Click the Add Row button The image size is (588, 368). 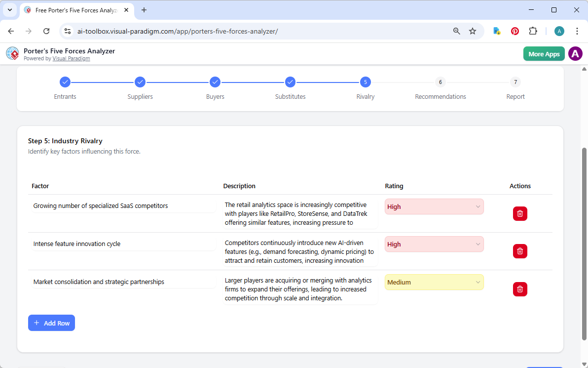pos(51,323)
